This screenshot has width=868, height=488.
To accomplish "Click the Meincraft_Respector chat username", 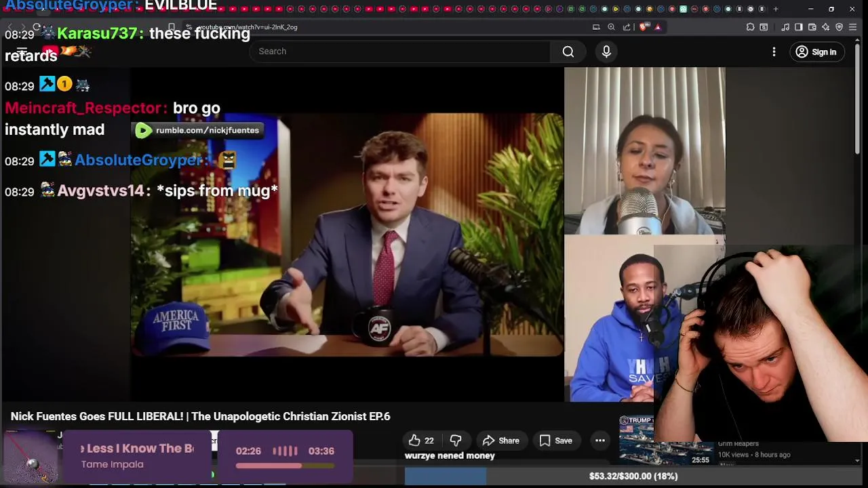I will click(x=83, y=108).
